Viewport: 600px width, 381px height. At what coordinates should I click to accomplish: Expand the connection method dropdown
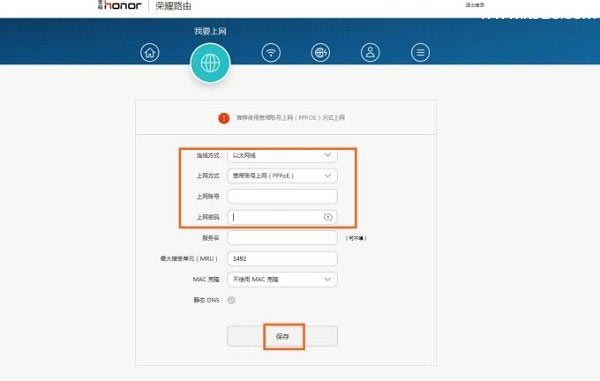[x=282, y=155]
